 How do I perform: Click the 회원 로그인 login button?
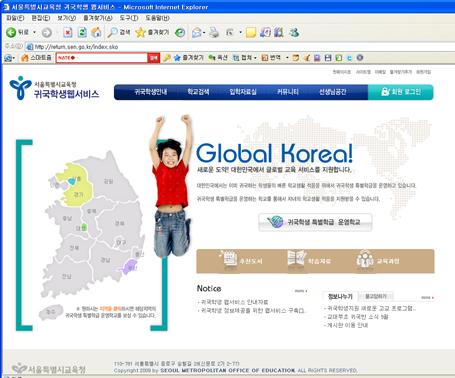point(401,92)
